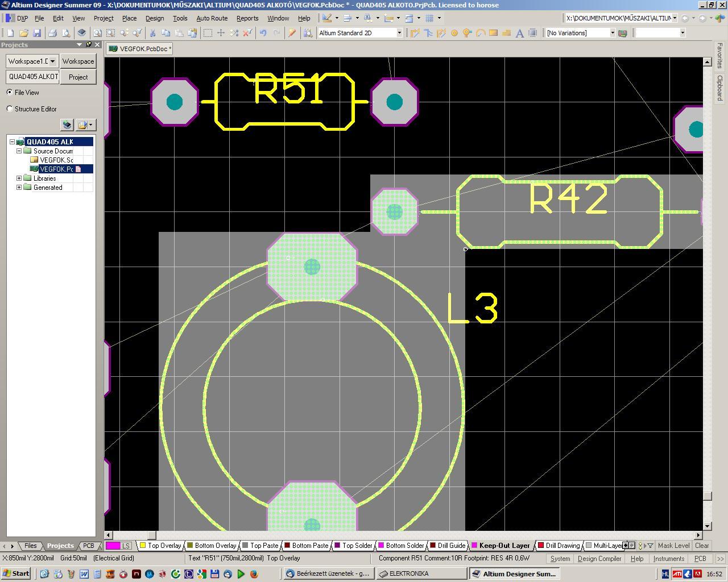The image size is (728, 582).
Task: Click the vertical scrollbar down arrow
Action: coord(708,526)
